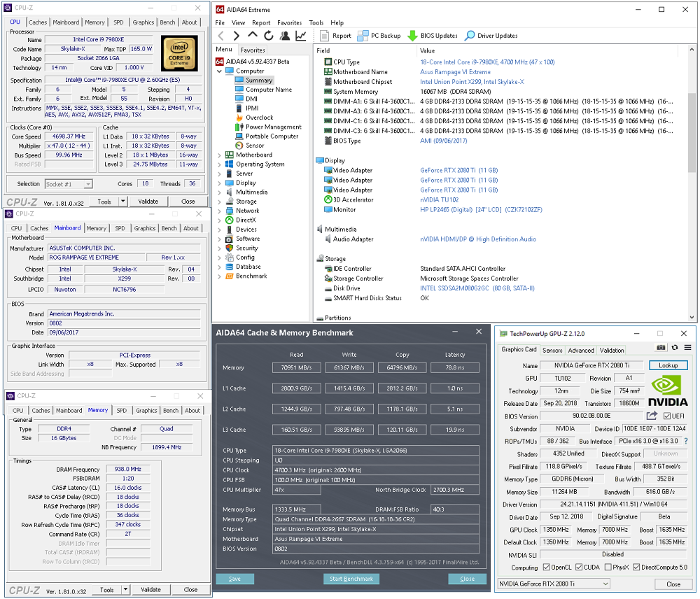Viewport: 700px width, 599px height.
Task: Open the Favorites menu in AIDA64
Action: tap(289, 23)
